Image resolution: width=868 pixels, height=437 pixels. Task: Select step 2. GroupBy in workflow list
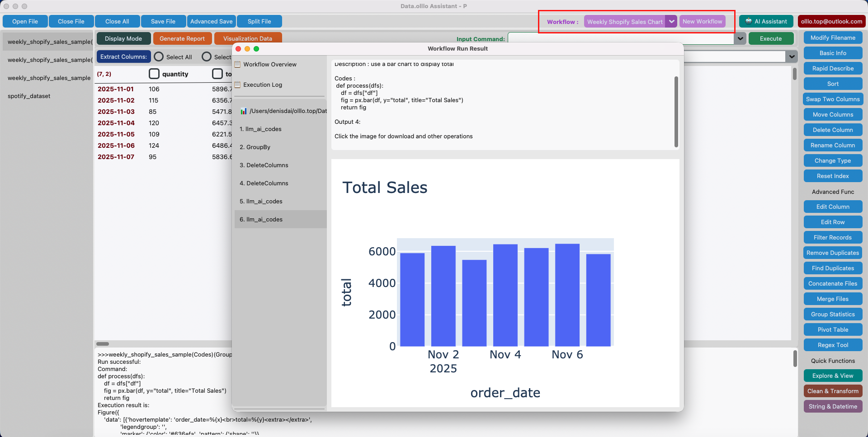click(255, 147)
